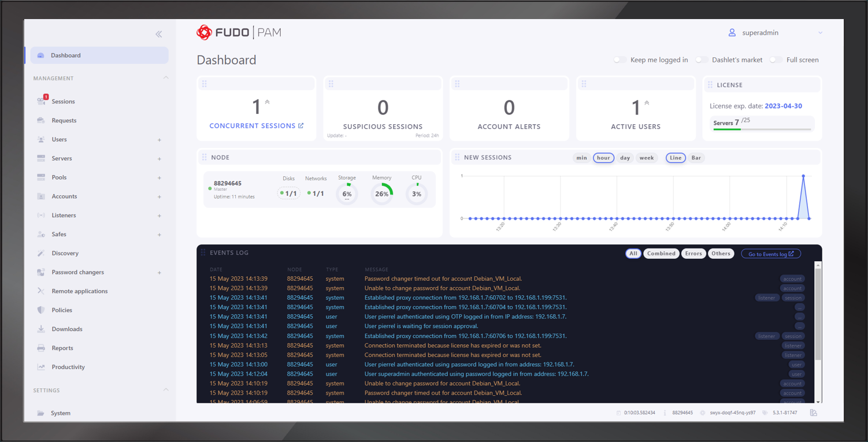The image size is (868, 442).
Task: Click node ID 88294645 in Node dashlet
Action: [228, 183]
